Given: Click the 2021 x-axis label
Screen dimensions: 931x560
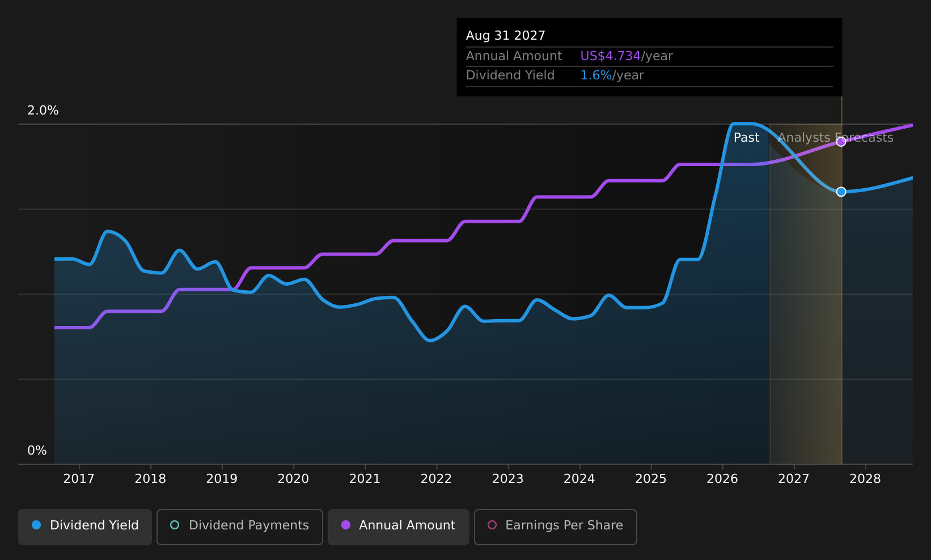Looking at the screenshot, I should (x=365, y=479).
